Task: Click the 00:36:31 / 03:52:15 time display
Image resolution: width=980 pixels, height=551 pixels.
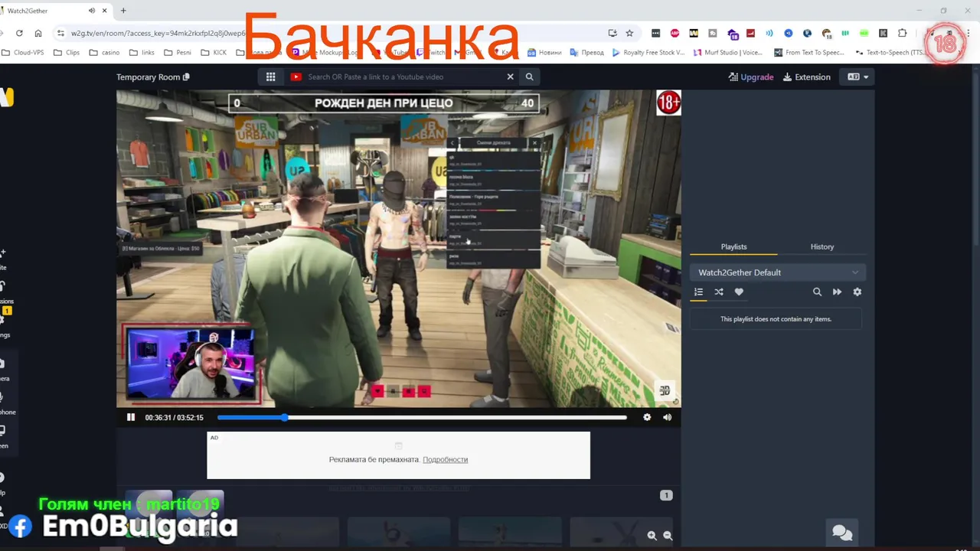Action: (x=174, y=417)
